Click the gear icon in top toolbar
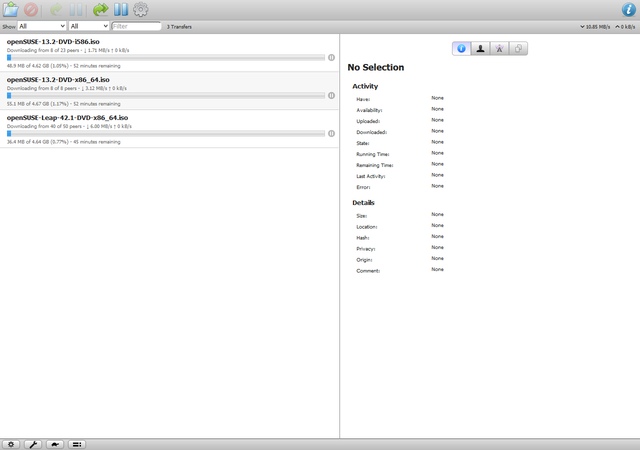 tap(141, 9)
